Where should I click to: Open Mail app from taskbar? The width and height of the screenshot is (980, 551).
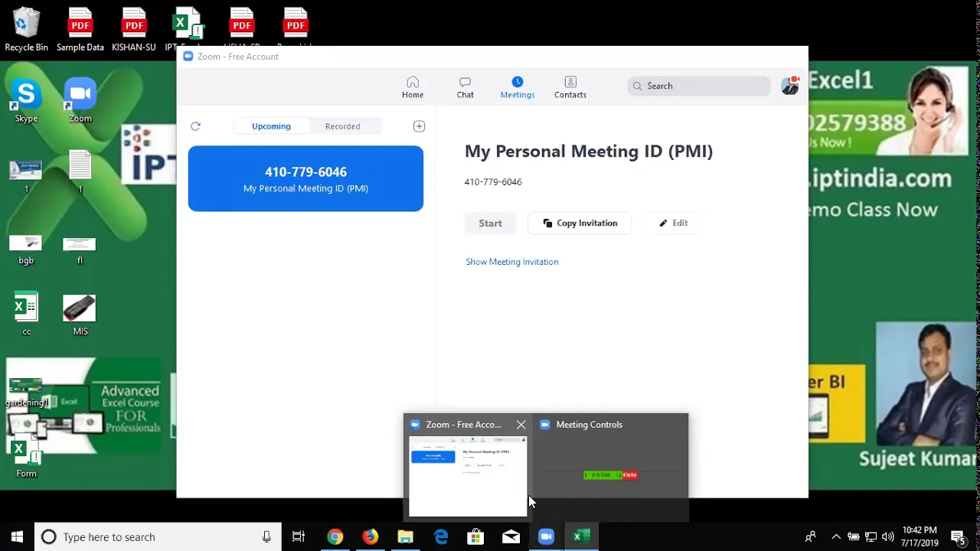(511, 536)
